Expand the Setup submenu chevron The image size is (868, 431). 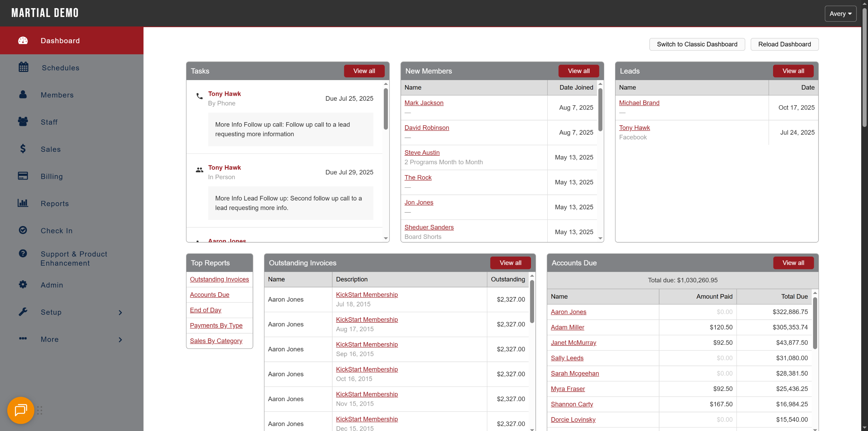(120, 313)
